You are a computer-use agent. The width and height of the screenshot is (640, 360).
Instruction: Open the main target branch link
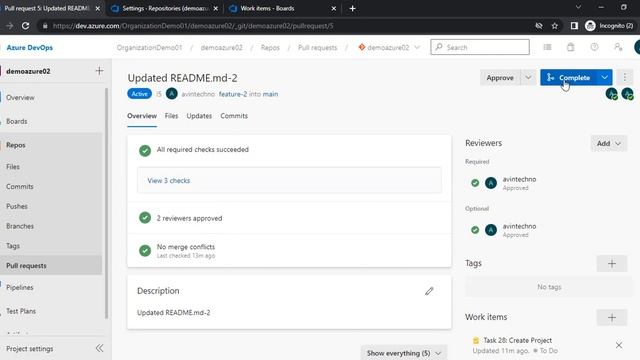270,94
